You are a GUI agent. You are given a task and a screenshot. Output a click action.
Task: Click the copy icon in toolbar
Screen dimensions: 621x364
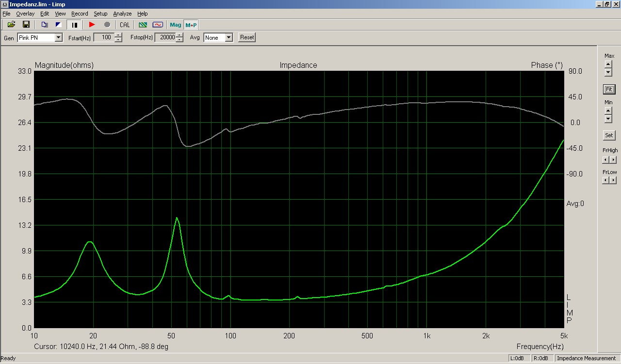(x=45, y=25)
